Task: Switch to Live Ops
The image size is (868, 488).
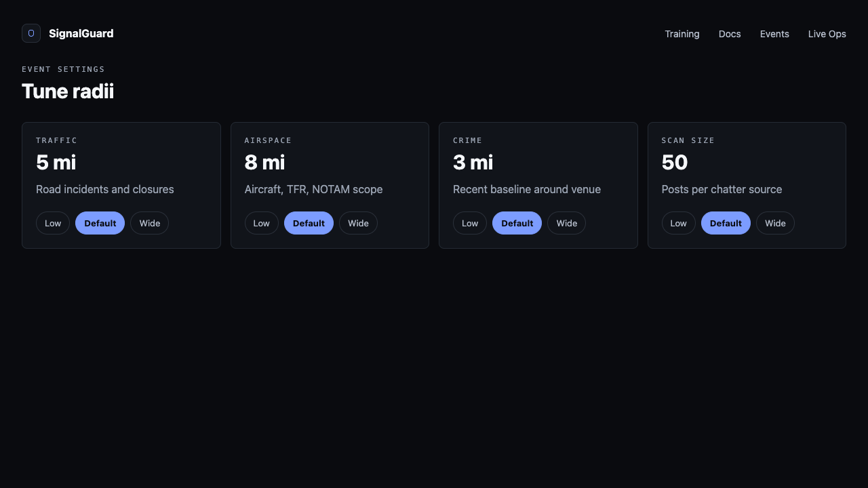Action: click(827, 34)
